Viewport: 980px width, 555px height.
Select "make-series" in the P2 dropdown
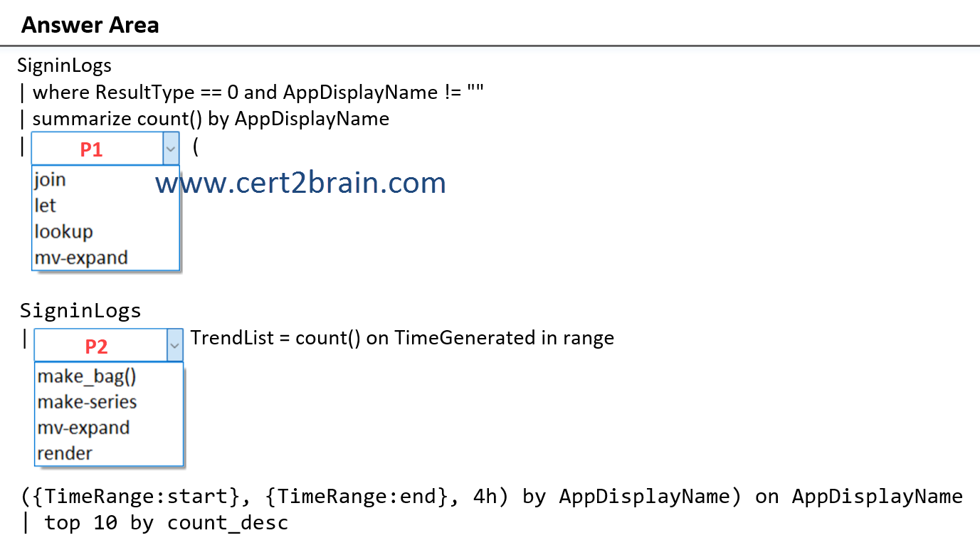tap(86, 401)
